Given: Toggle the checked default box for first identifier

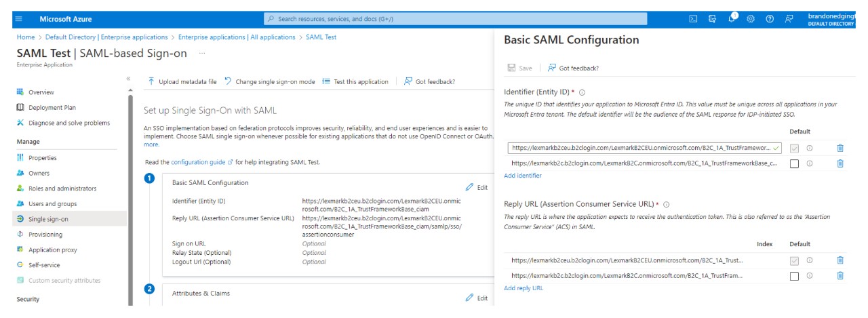Looking at the screenshot, I should tap(794, 148).
